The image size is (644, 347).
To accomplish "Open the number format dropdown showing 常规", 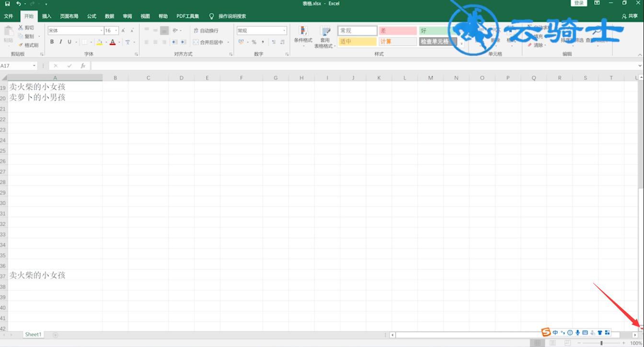I will click(284, 31).
